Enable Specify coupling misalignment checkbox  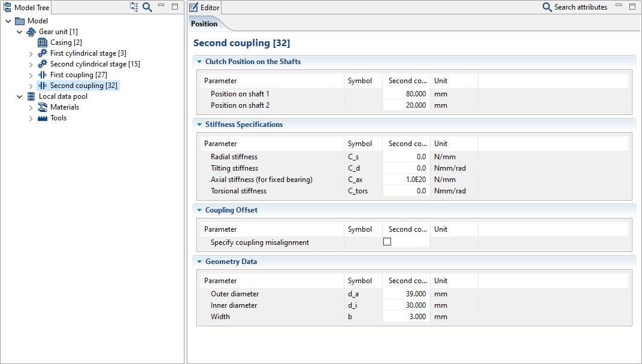point(387,242)
